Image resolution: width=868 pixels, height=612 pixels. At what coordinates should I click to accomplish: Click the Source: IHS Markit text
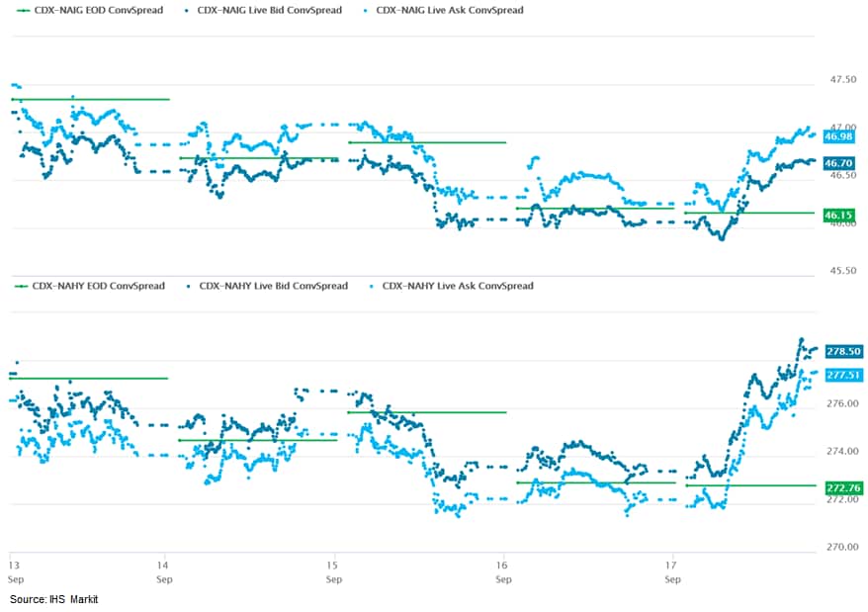click(x=55, y=599)
